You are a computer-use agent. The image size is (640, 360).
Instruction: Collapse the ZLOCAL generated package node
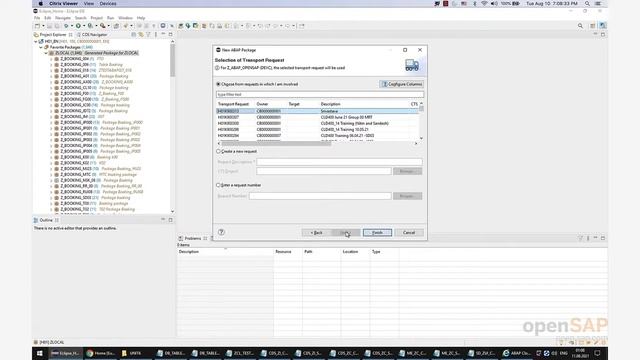click(46, 53)
